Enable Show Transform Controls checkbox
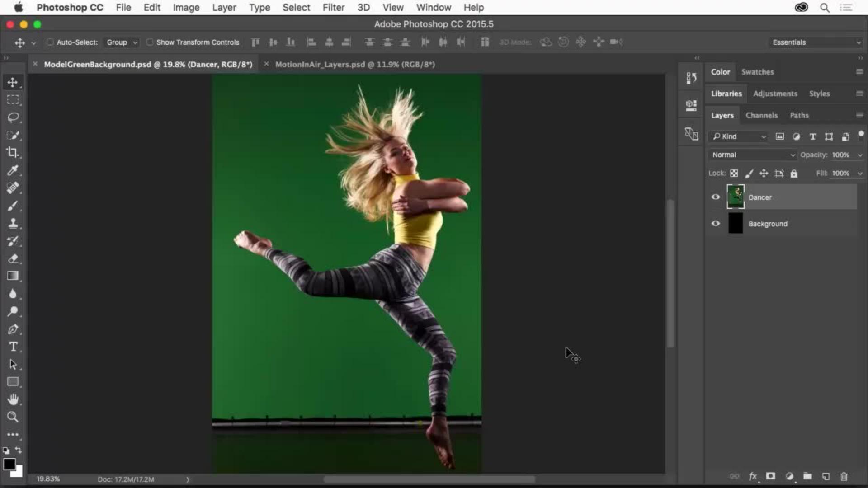 pyautogui.click(x=150, y=42)
